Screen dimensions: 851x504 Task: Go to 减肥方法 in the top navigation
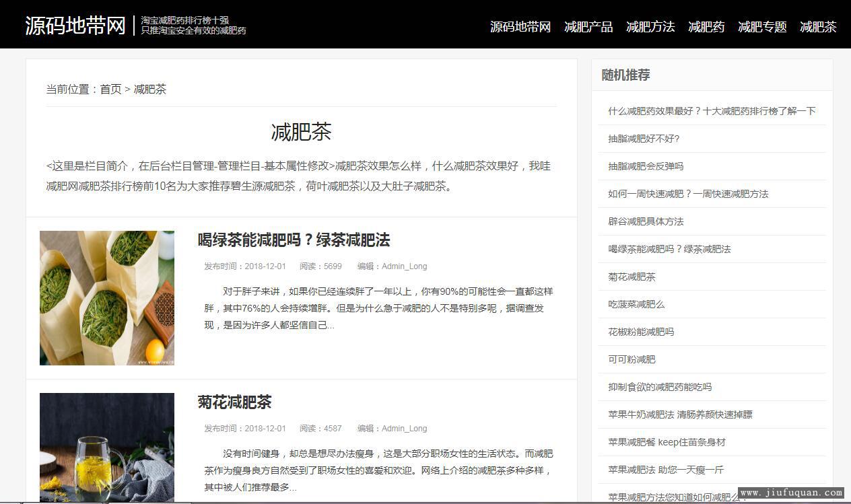(650, 27)
